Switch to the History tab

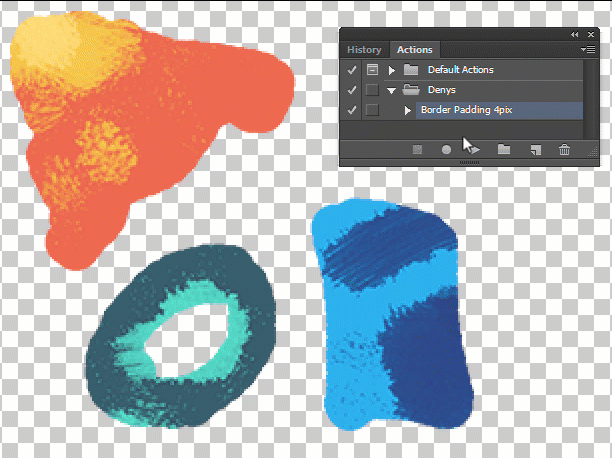pyautogui.click(x=364, y=50)
